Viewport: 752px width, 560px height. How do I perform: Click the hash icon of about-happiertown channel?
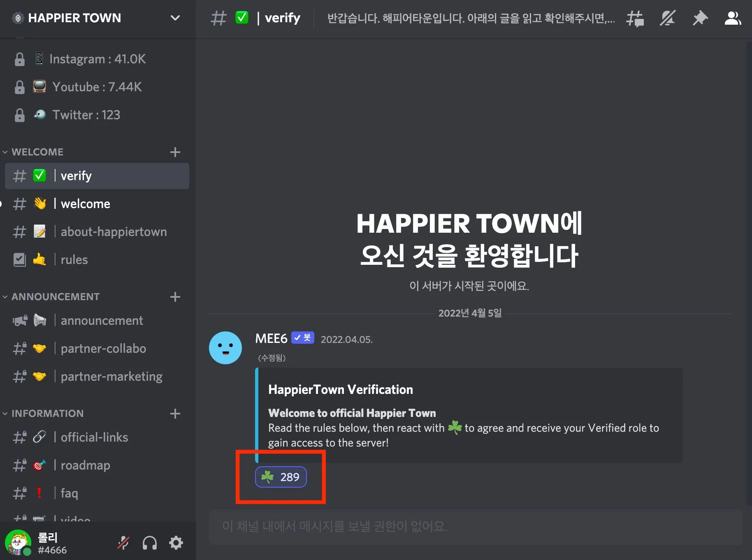point(19,232)
